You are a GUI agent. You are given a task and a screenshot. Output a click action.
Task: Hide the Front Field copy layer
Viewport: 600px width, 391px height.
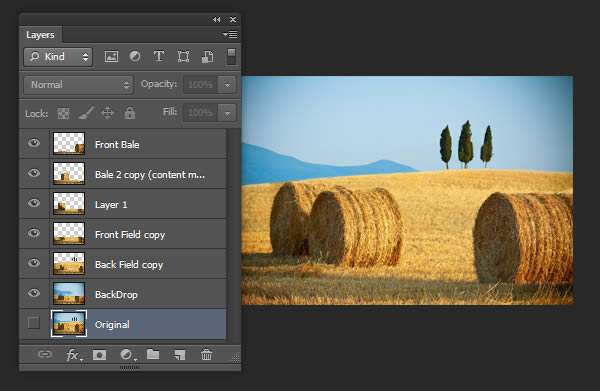coord(34,233)
